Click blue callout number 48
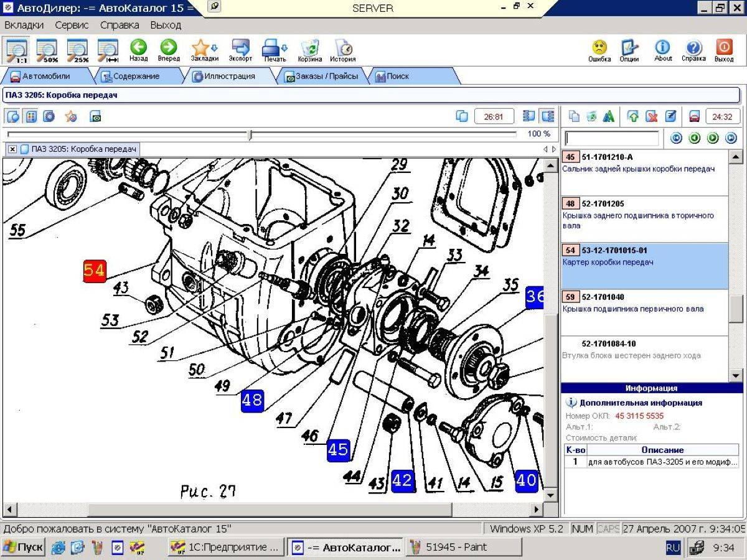This screenshot has width=747, height=560. click(252, 399)
